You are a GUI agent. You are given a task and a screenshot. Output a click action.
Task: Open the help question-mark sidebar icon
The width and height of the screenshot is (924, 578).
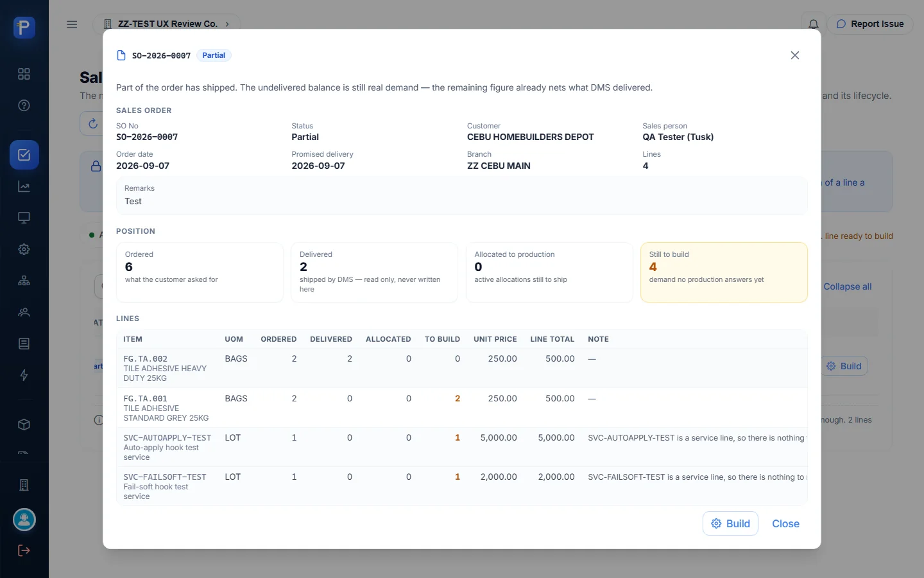pos(24,105)
